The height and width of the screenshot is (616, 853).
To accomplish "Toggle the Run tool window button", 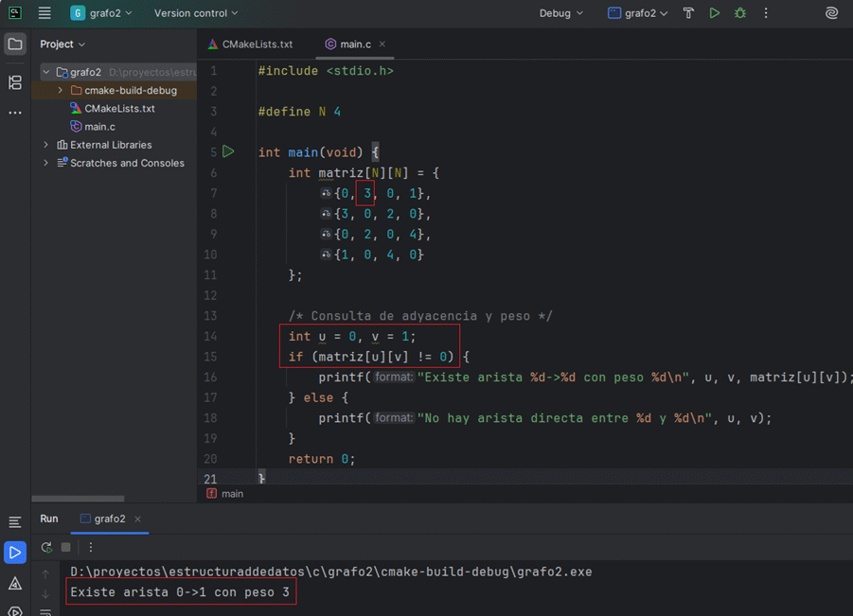I will [x=15, y=552].
